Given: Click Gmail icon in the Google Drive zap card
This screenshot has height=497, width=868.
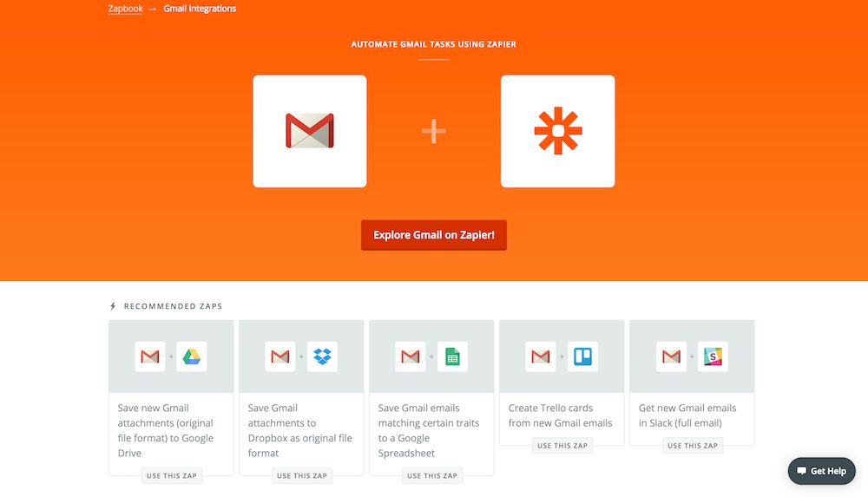Looking at the screenshot, I should pyautogui.click(x=150, y=356).
